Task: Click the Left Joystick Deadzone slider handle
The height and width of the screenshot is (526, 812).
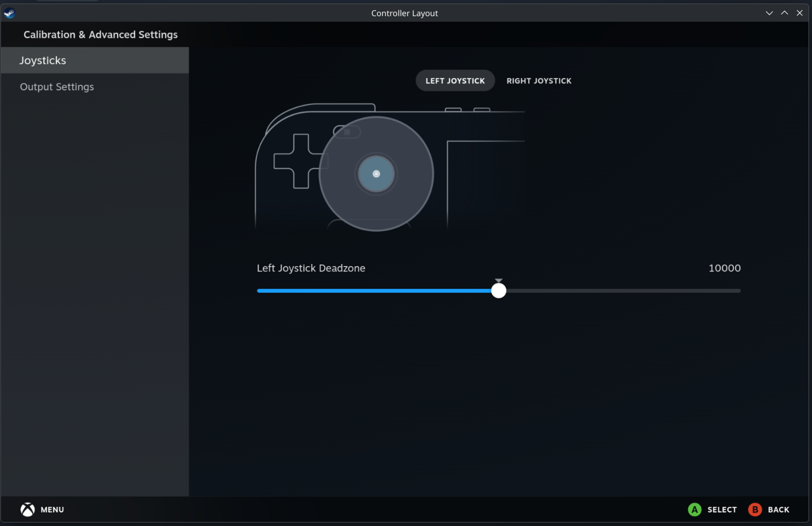Action: [499, 290]
